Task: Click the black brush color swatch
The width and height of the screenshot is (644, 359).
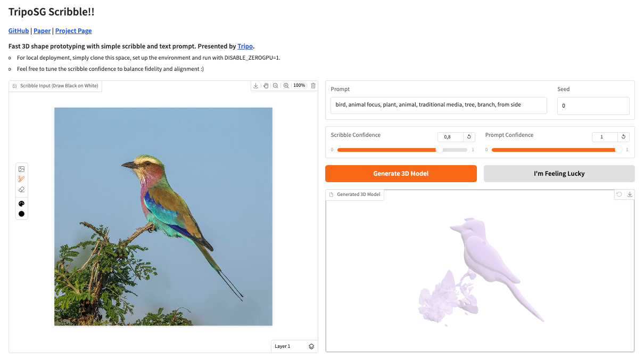Action: [x=22, y=214]
